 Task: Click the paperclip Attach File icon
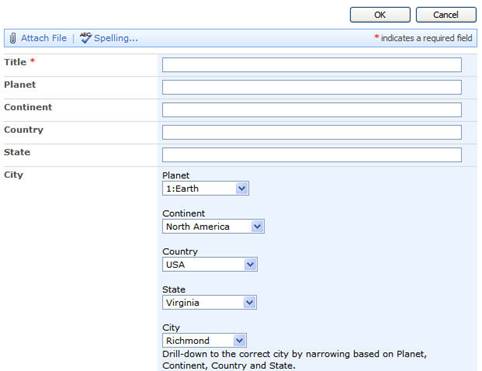click(13, 38)
